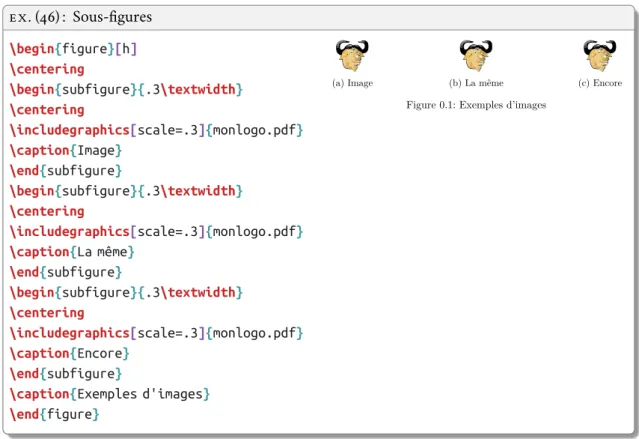The width and height of the screenshot is (639, 439).
Task: Select the gnu image above '(a) Image'
Action: point(352,55)
